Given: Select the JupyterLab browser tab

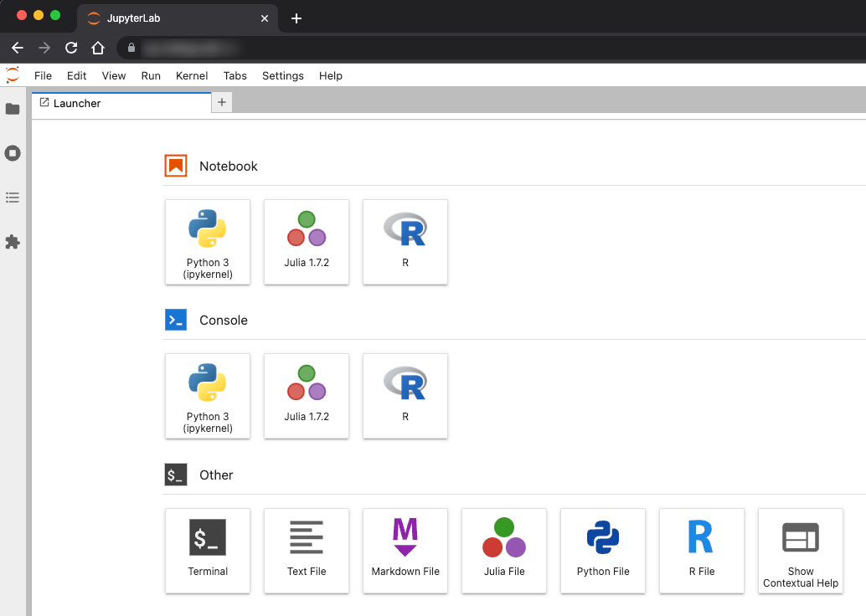Looking at the screenshot, I should pos(177,18).
